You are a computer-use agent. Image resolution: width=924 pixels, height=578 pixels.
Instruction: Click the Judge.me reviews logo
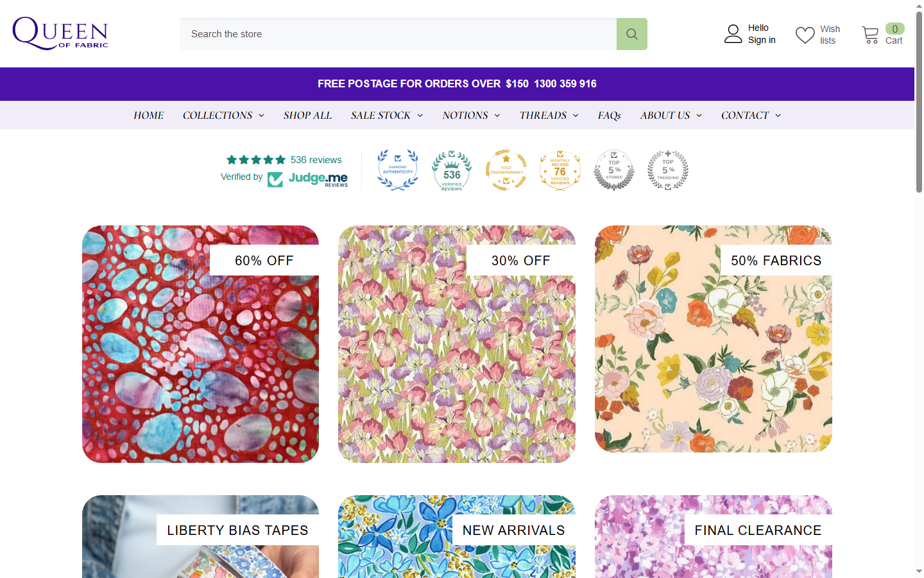pyautogui.click(x=308, y=179)
